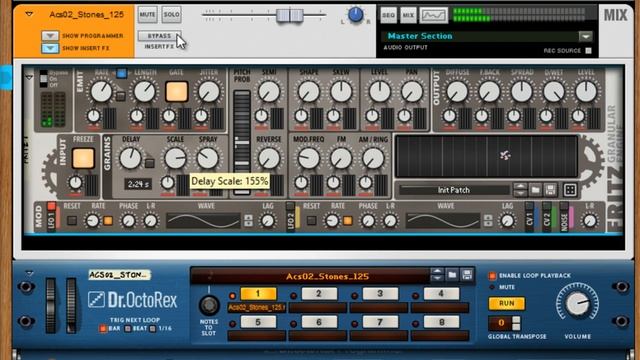Expand Show Programmer section

point(50,36)
